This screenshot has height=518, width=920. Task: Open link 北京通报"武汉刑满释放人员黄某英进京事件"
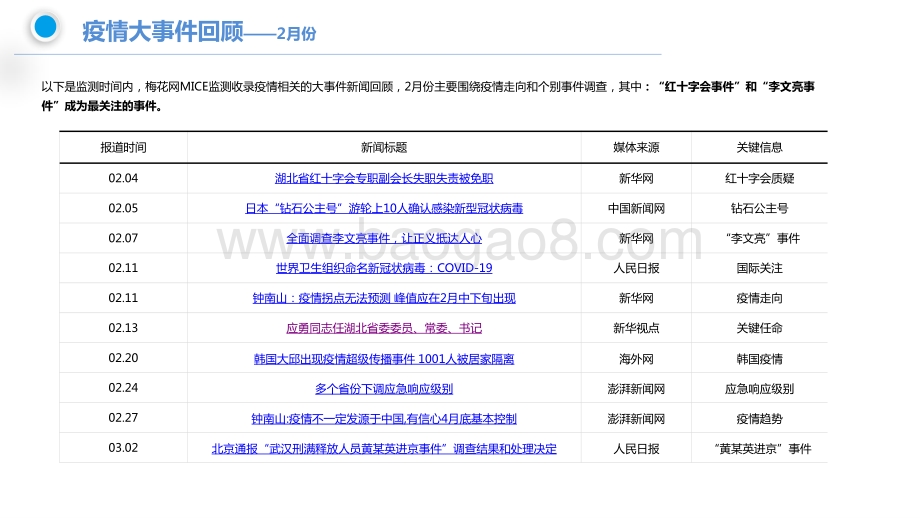[x=331, y=448]
